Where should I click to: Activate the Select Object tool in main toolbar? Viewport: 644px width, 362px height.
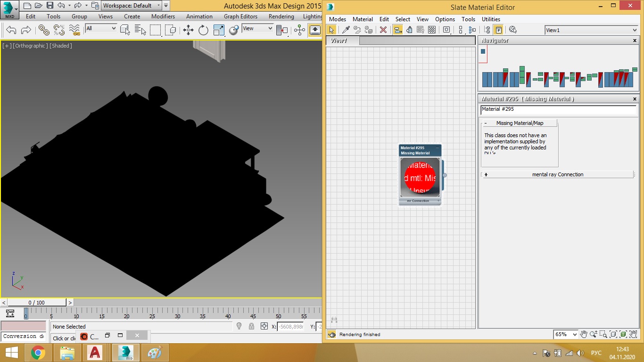125,30
